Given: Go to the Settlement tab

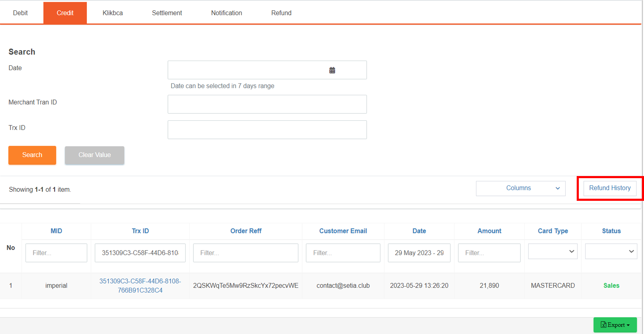Looking at the screenshot, I should (167, 13).
